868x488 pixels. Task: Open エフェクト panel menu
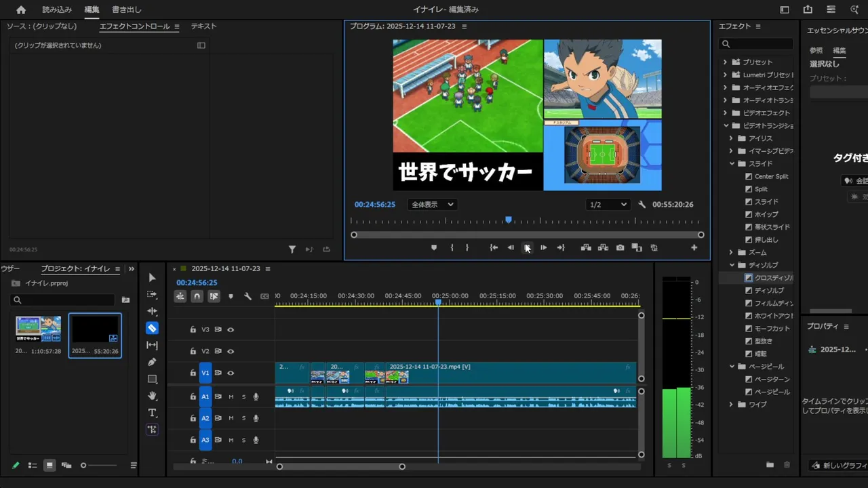tap(758, 26)
